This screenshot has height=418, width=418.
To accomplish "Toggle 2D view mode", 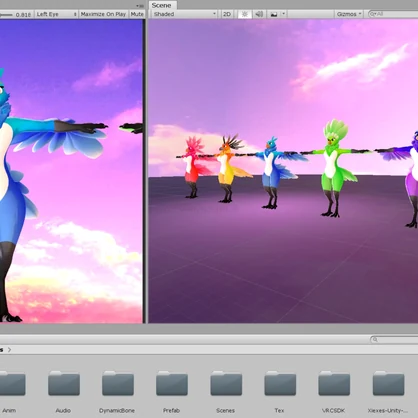I will (227, 14).
